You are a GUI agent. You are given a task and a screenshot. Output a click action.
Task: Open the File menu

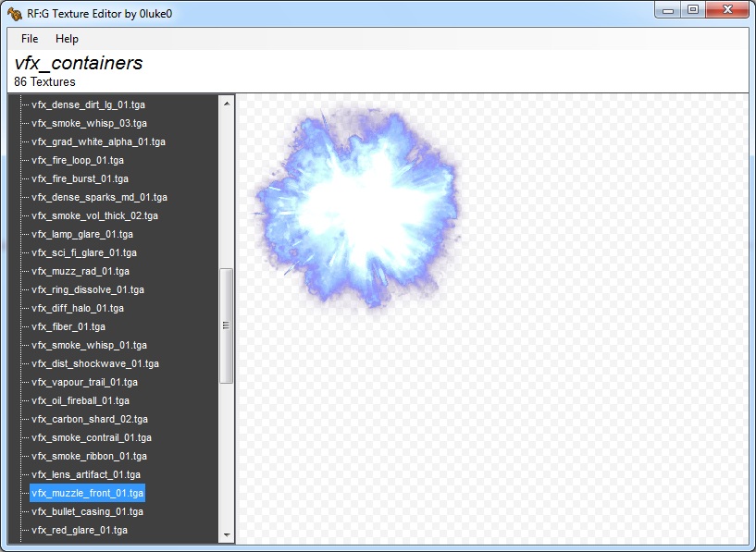coord(30,39)
